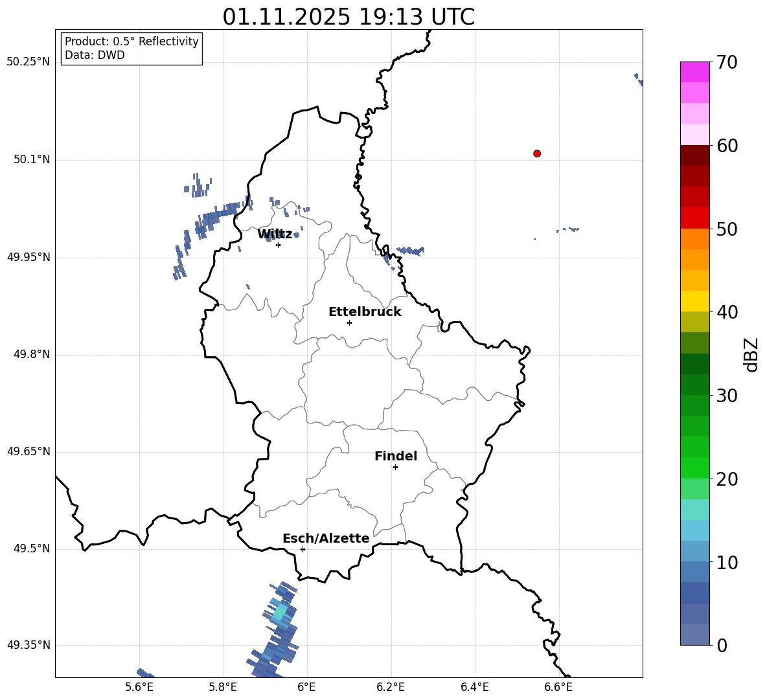Click the 0 value on colorbar
Viewport: 767px width, 700px height.
(x=722, y=645)
